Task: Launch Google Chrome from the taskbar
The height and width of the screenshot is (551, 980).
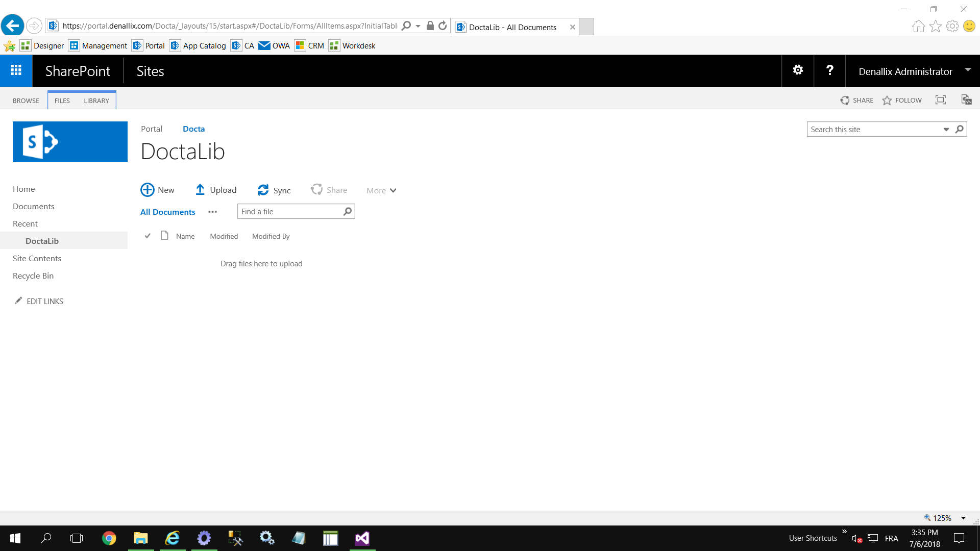Action: click(109, 538)
